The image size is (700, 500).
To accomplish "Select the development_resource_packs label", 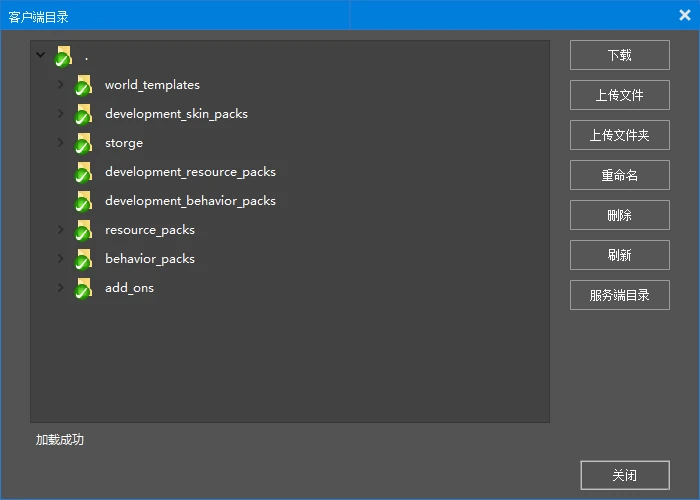I will [190, 172].
